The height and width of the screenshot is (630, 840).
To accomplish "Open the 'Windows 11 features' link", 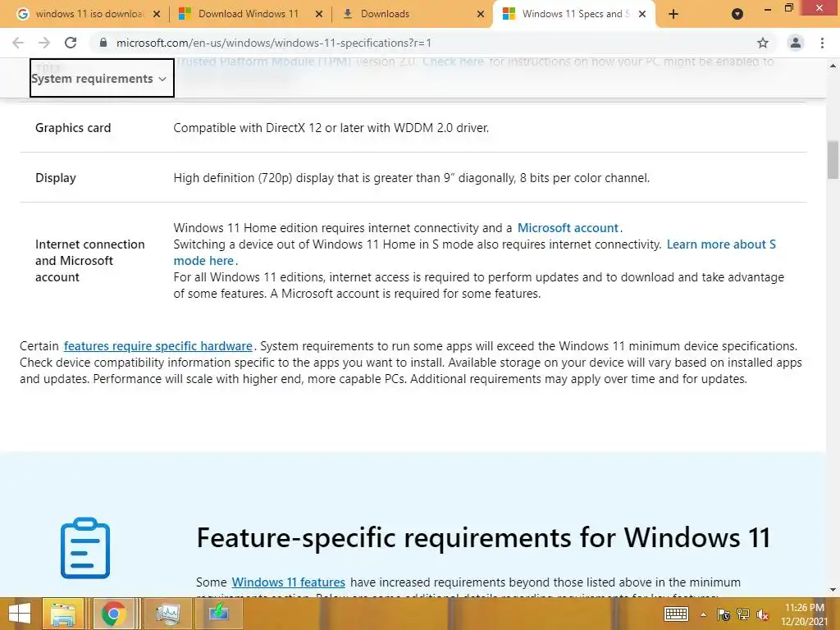I will (288, 582).
